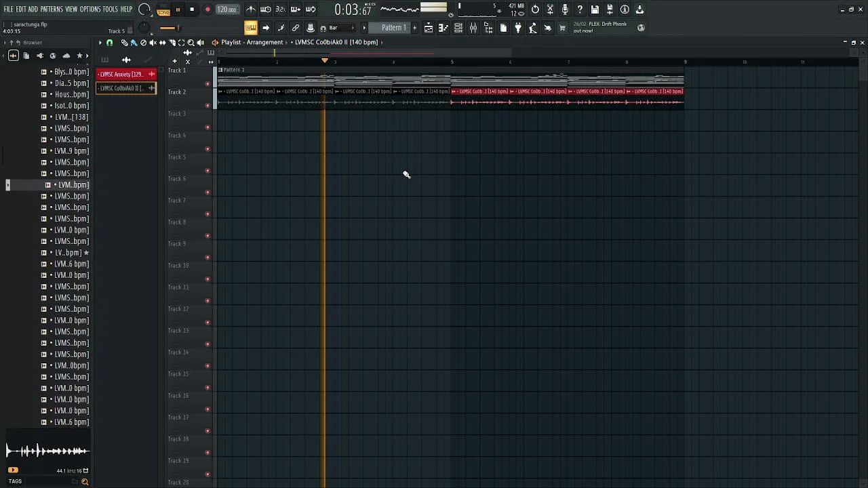Click the tempo 120.000 field
The width and height of the screenshot is (868, 488).
[226, 9]
